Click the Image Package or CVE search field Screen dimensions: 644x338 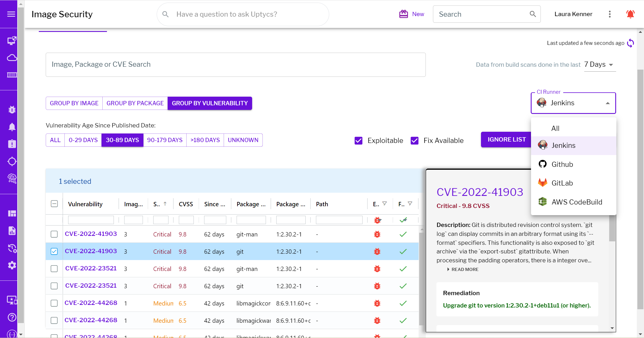coord(235,64)
